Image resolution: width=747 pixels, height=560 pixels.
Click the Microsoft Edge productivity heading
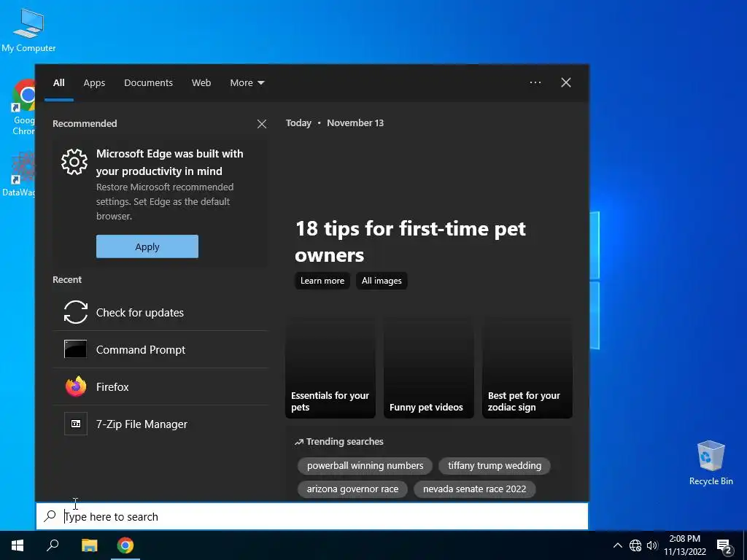[x=169, y=163]
